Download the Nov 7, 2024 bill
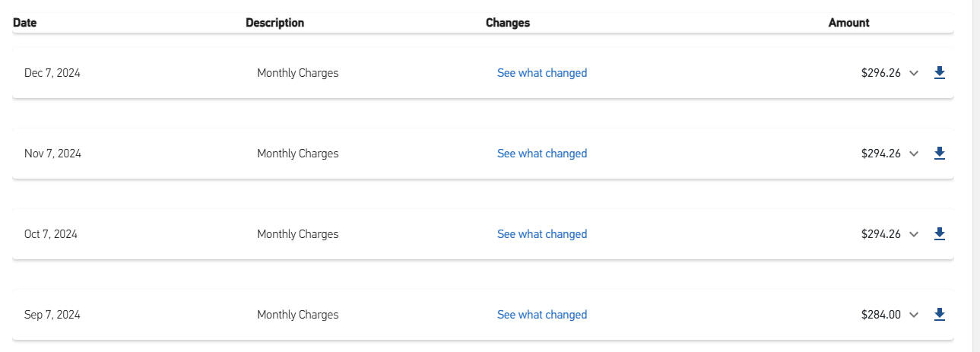 (939, 154)
